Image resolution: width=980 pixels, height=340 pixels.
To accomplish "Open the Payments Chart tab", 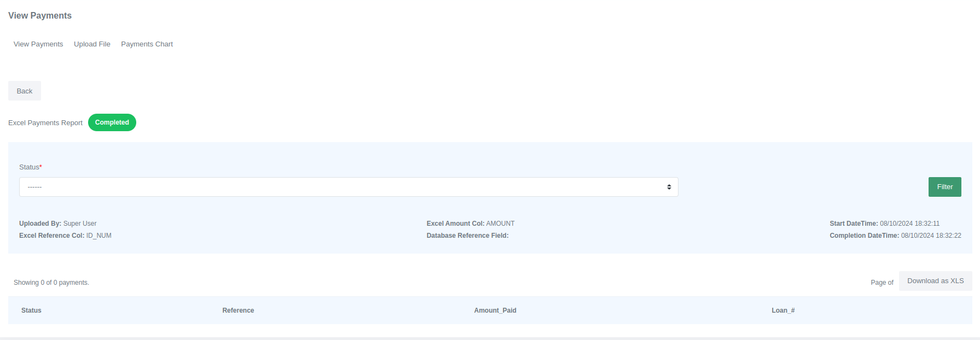I will point(147,44).
